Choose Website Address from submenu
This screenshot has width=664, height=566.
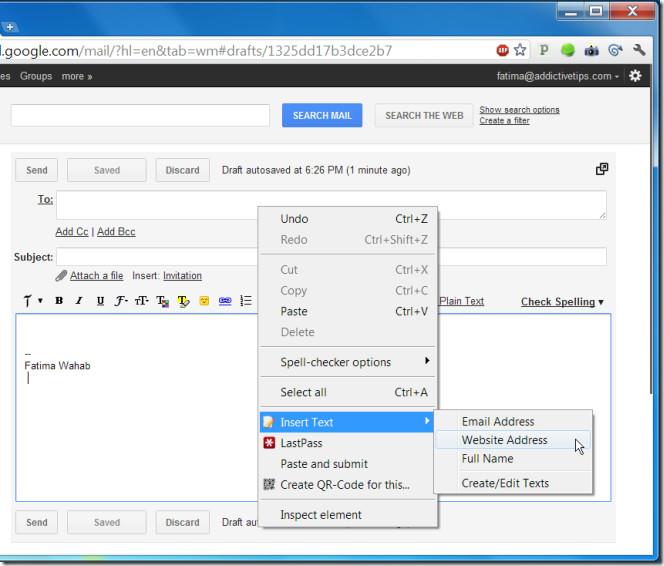click(504, 440)
